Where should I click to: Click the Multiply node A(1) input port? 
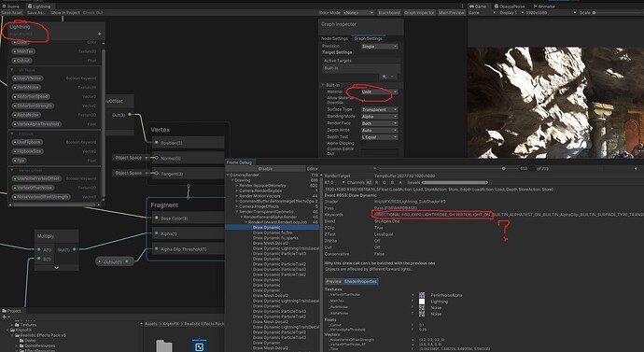tap(39, 249)
